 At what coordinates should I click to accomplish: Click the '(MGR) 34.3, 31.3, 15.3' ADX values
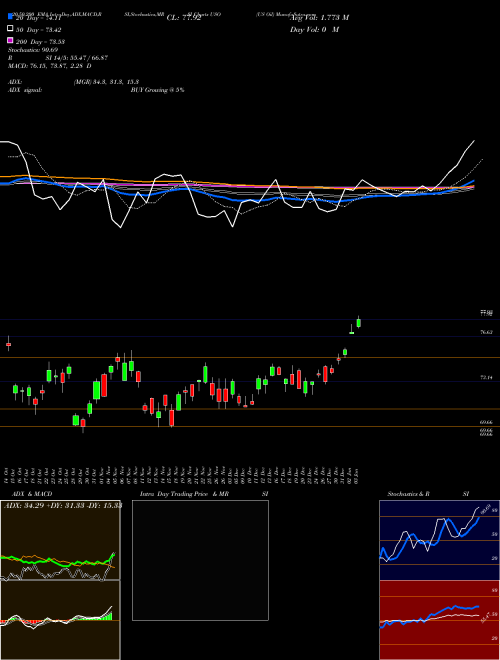click(106, 82)
